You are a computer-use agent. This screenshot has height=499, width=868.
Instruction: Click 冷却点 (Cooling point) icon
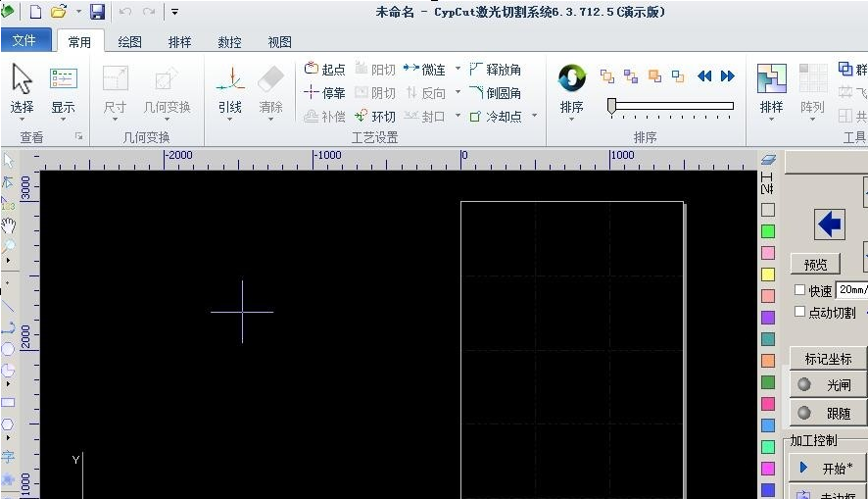[475, 117]
